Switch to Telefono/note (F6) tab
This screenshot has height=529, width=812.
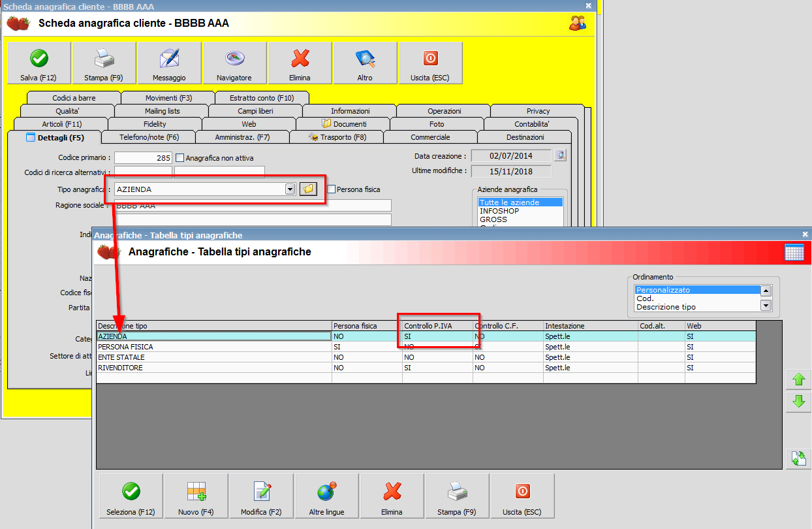(x=149, y=137)
